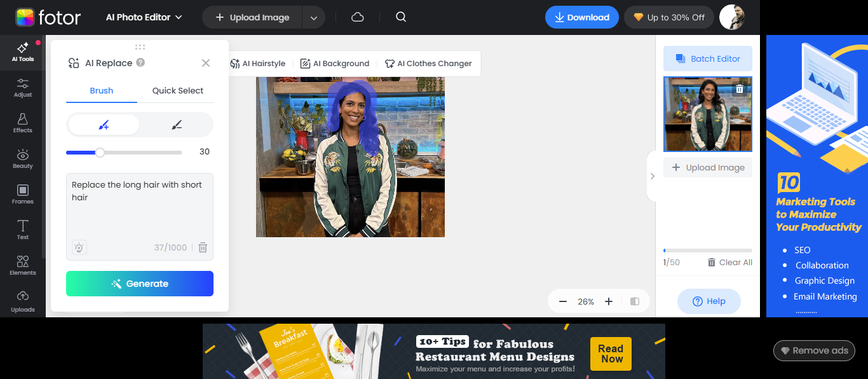This screenshot has height=379, width=868.
Task: Click the main canvas photo
Action: pos(350,157)
